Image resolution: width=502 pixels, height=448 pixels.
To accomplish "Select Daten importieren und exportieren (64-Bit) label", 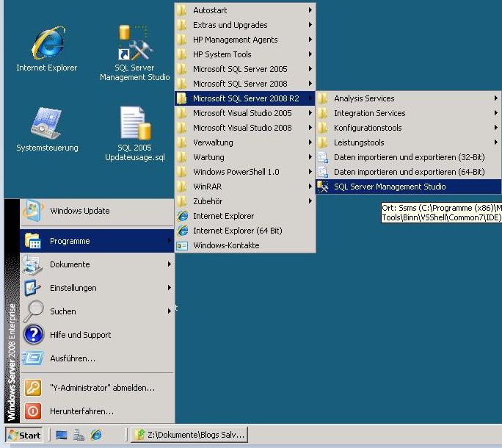I will coord(409,172).
